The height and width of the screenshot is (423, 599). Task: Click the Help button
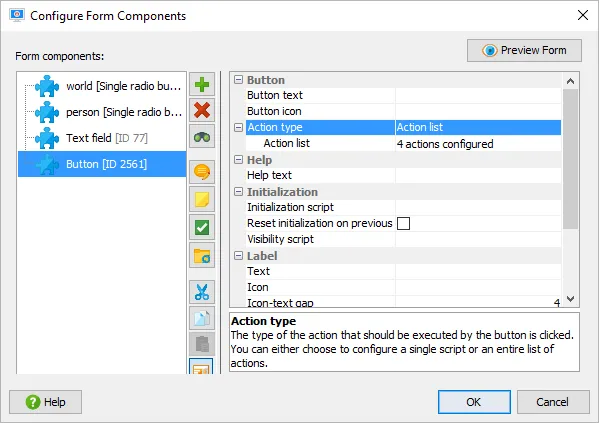pyautogui.click(x=45, y=402)
